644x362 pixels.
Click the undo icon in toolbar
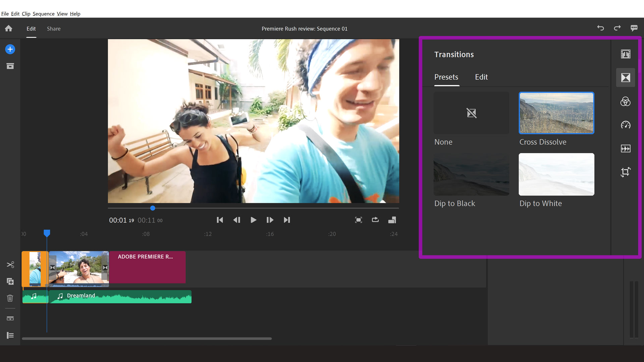[601, 28]
